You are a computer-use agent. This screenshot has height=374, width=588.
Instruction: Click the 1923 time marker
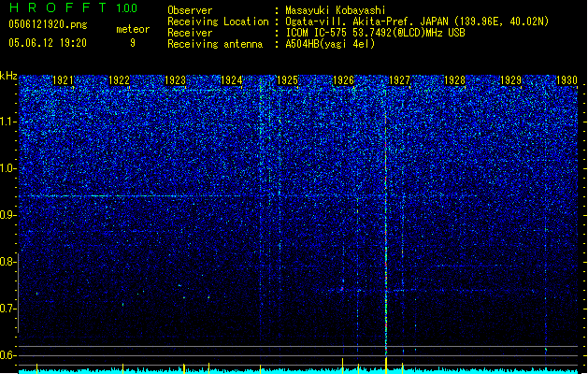[175, 80]
